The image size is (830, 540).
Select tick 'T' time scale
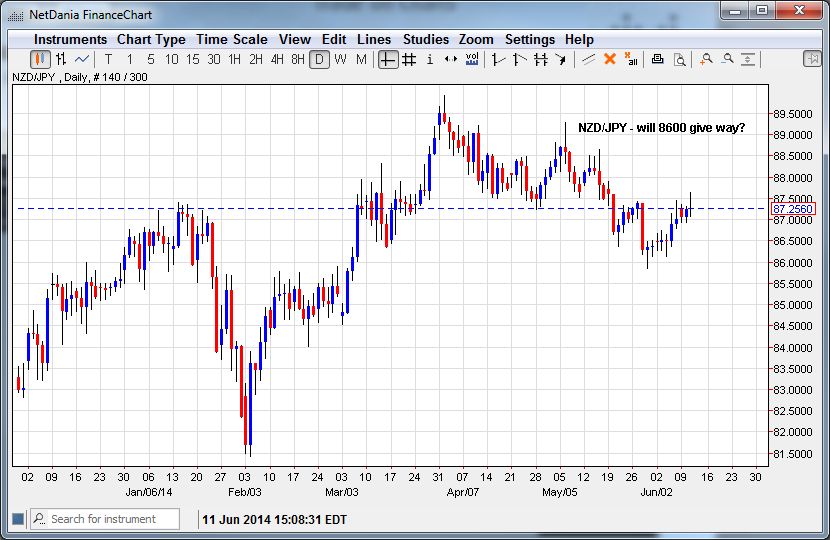[x=109, y=59]
